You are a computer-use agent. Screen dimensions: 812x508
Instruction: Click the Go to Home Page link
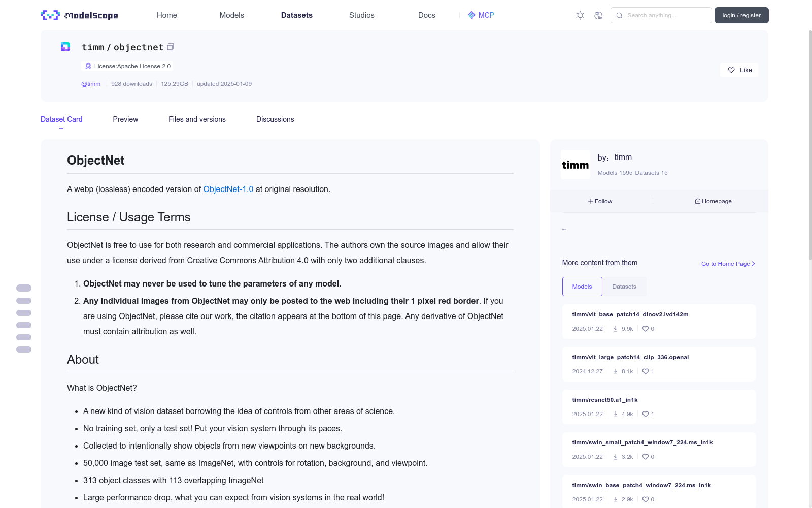tap(728, 264)
